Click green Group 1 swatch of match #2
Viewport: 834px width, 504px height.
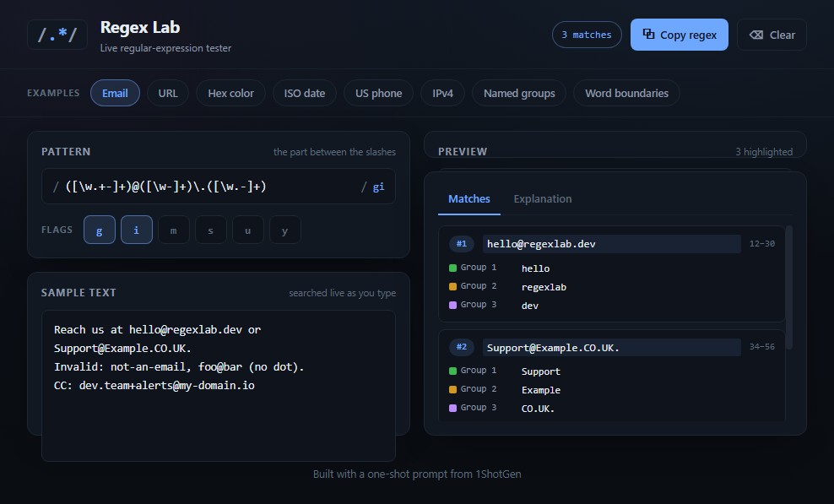pos(453,371)
